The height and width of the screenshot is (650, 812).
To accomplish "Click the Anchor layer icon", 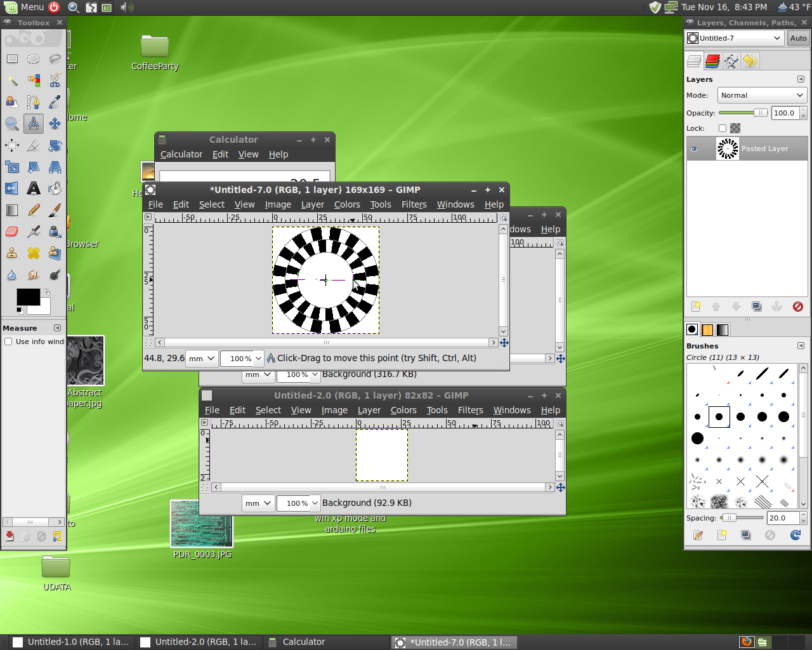I will [x=777, y=307].
